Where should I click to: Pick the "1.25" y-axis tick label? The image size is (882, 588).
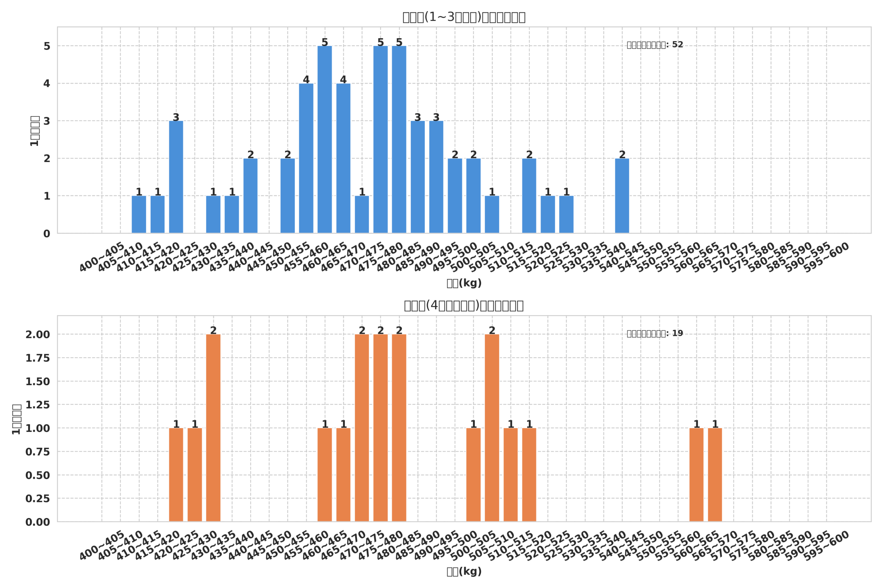tap(38, 405)
